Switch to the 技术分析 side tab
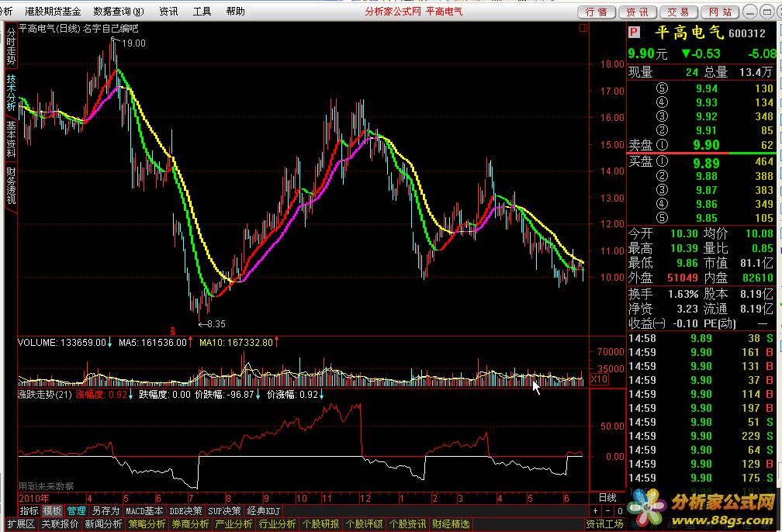Image resolution: width=782 pixels, height=532 pixels. click(x=11, y=93)
